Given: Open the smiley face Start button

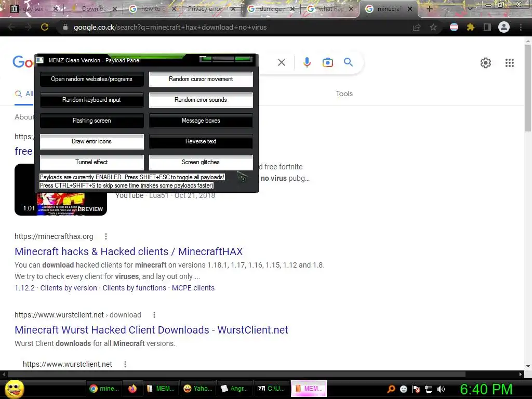Looking at the screenshot, I should click(x=15, y=389).
